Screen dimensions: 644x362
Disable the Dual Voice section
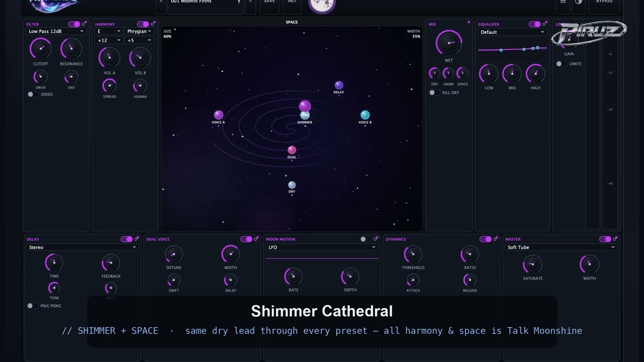click(x=246, y=239)
